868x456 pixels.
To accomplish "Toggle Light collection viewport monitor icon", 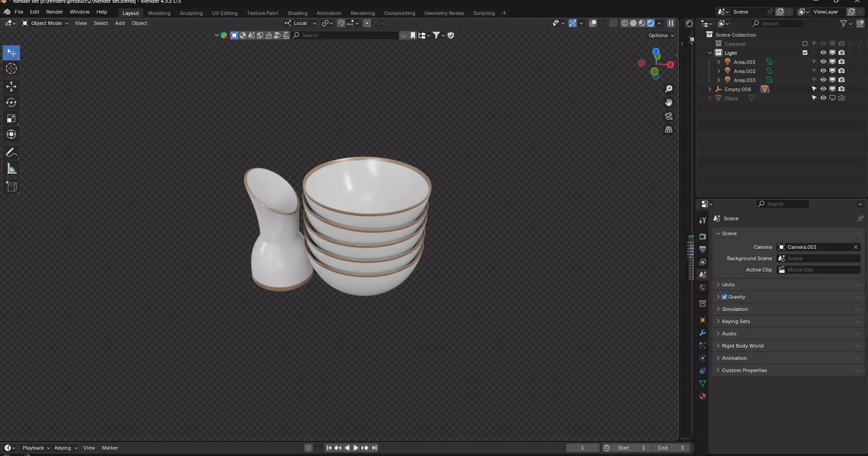I will click(832, 53).
